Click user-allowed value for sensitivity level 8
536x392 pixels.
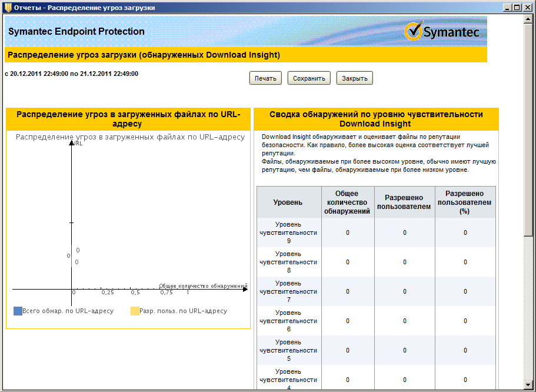click(x=405, y=262)
